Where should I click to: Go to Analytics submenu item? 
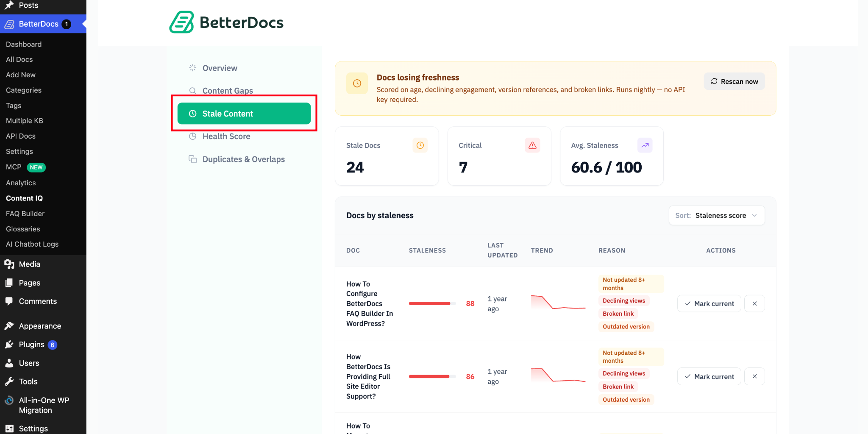21,183
